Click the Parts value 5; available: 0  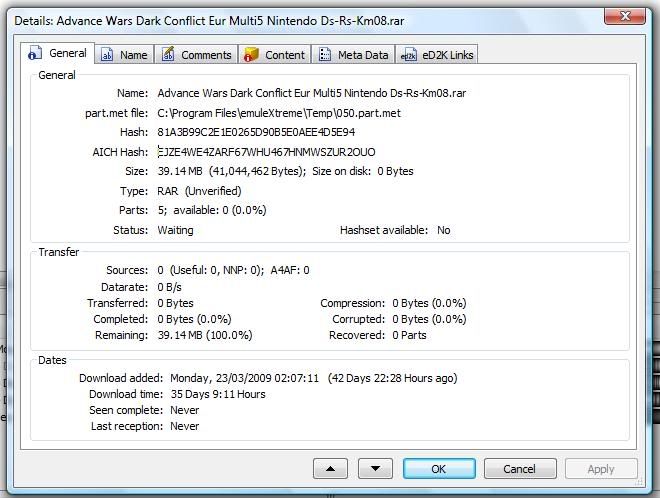coord(212,210)
